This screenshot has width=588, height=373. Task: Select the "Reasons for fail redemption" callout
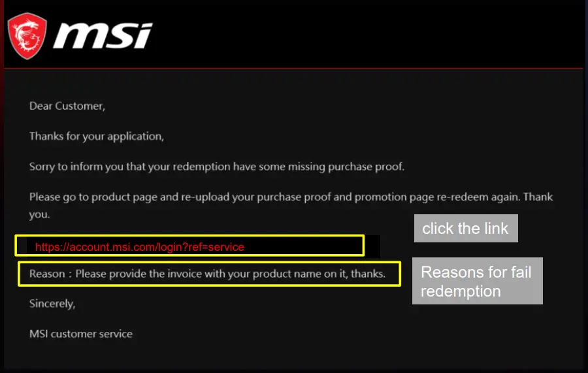(477, 282)
